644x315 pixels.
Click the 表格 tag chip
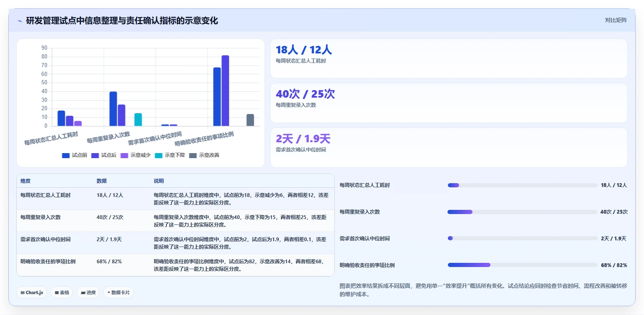click(62, 292)
